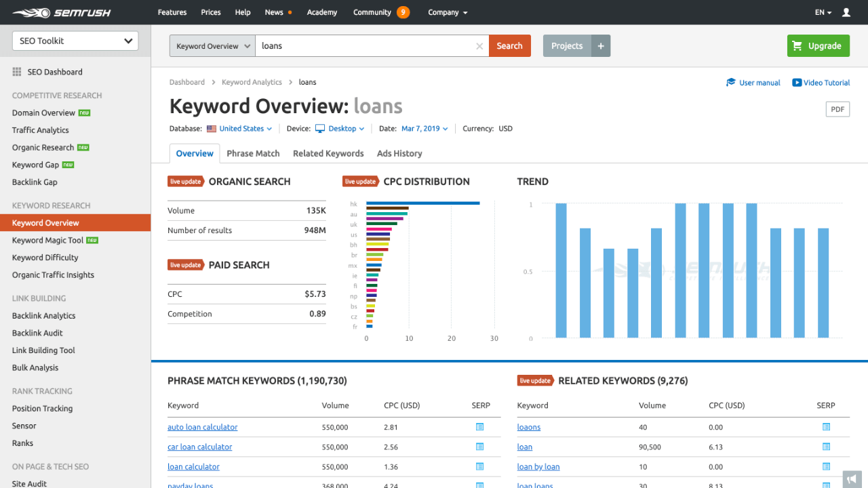Open the loan by loan keyword link
This screenshot has width=868, height=488.
pos(538,466)
